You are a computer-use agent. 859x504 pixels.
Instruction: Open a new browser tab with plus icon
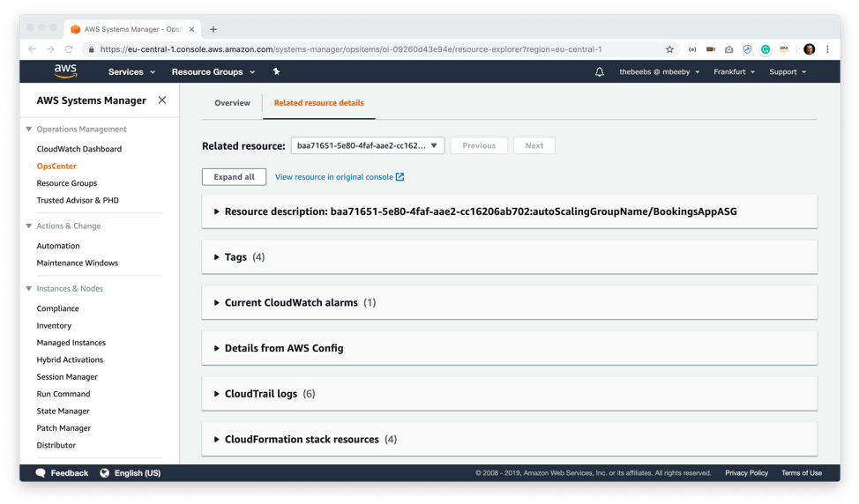coord(213,30)
